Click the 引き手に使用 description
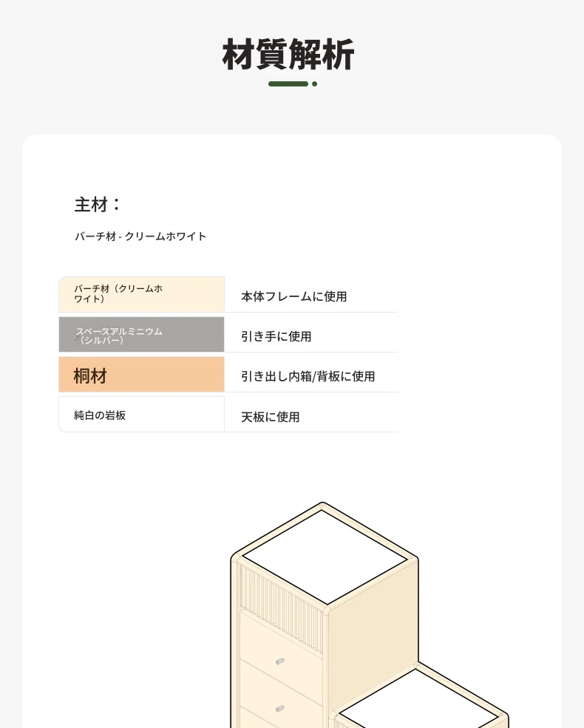This screenshot has width=584, height=728. (x=276, y=336)
